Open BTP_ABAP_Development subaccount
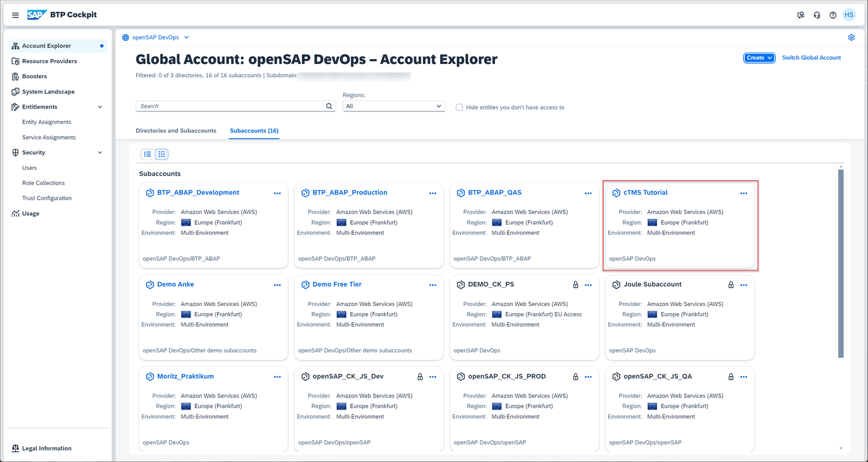Image resolution: width=868 pixels, height=462 pixels. click(198, 193)
